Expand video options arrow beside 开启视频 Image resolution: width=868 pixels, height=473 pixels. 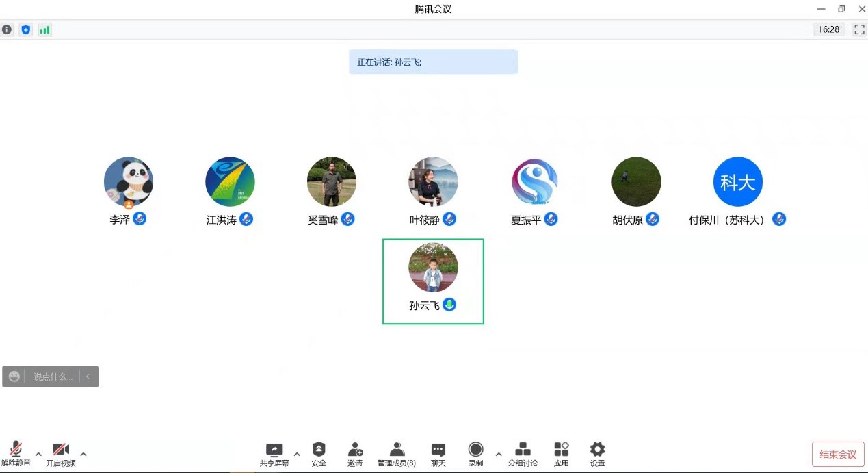tap(83, 454)
